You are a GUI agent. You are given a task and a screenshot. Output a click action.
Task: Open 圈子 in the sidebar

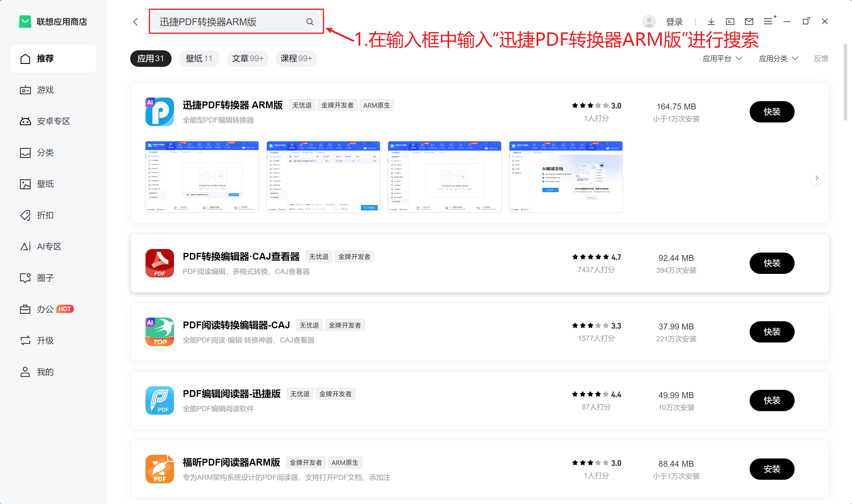coord(53,278)
